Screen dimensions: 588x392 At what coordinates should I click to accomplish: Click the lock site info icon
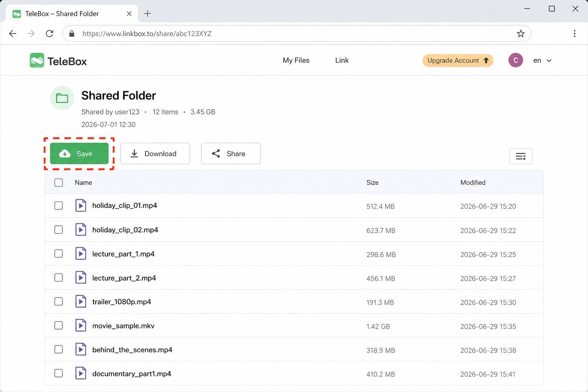[x=72, y=34]
